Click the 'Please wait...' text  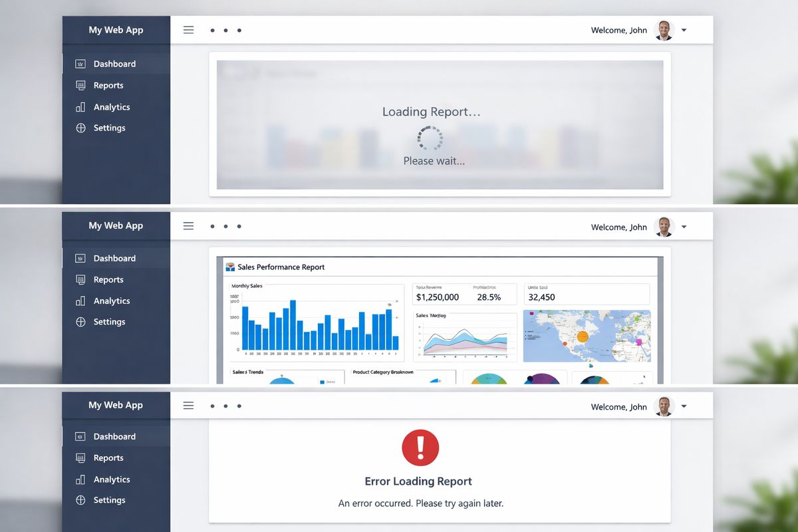(434, 161)
